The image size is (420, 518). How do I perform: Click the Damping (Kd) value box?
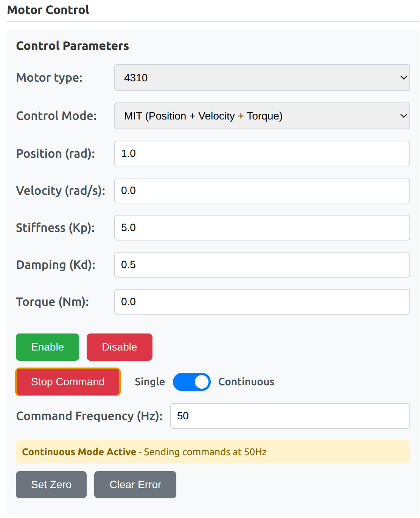point(262,265)
